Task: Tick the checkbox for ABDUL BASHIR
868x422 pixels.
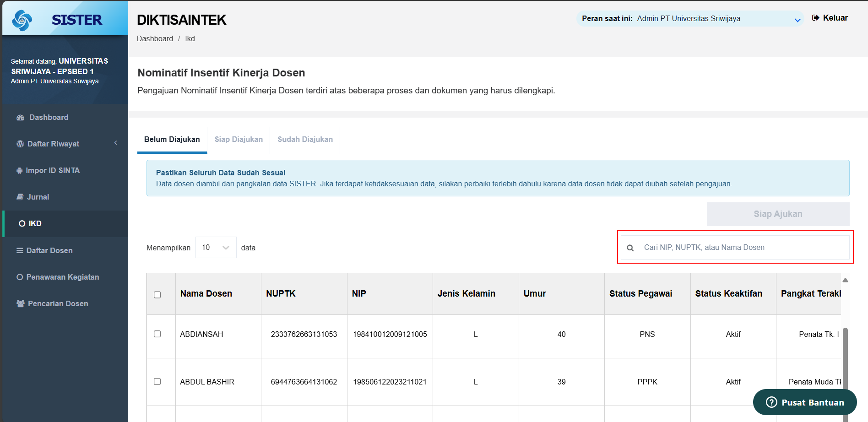Action: 157,382
